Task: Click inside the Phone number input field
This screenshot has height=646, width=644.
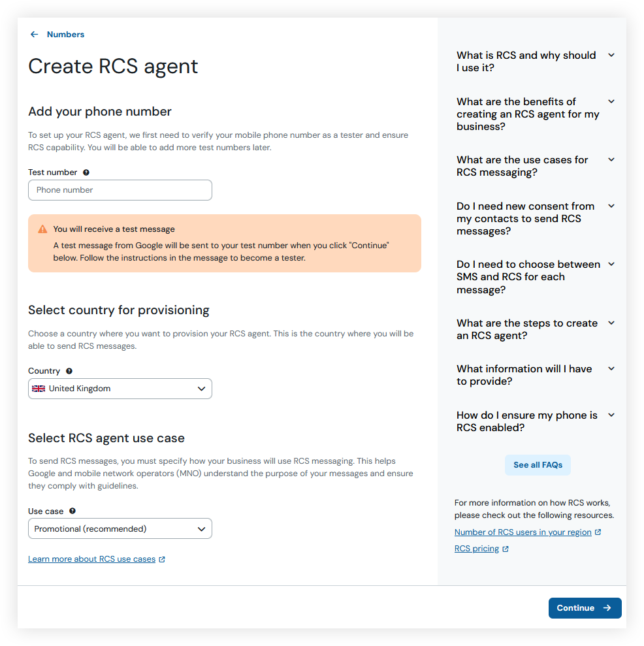Action: tap(120, 190)
